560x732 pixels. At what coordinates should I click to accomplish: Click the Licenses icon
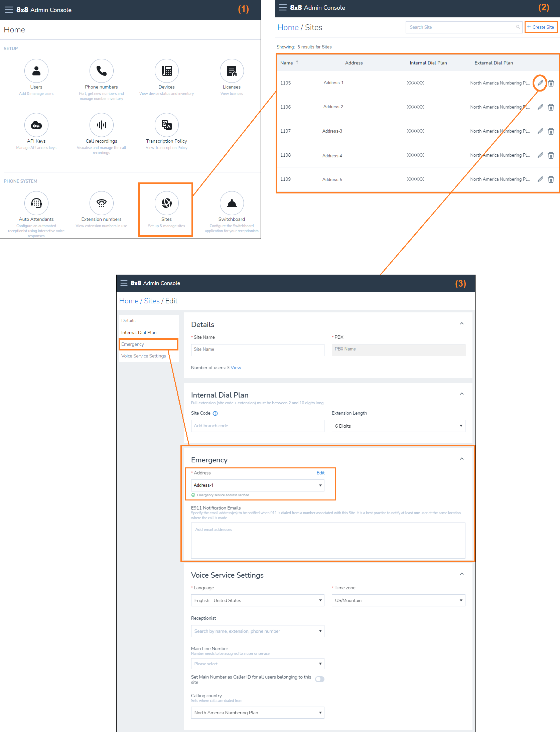pos(232,71)
